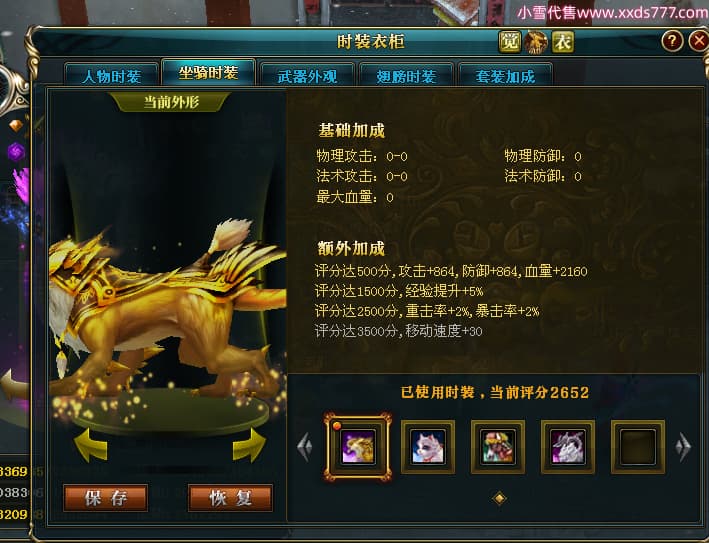This screenshot has height=543, width=709.
Task: Open the 武器外观 tab
Action: tap(307, 76)
